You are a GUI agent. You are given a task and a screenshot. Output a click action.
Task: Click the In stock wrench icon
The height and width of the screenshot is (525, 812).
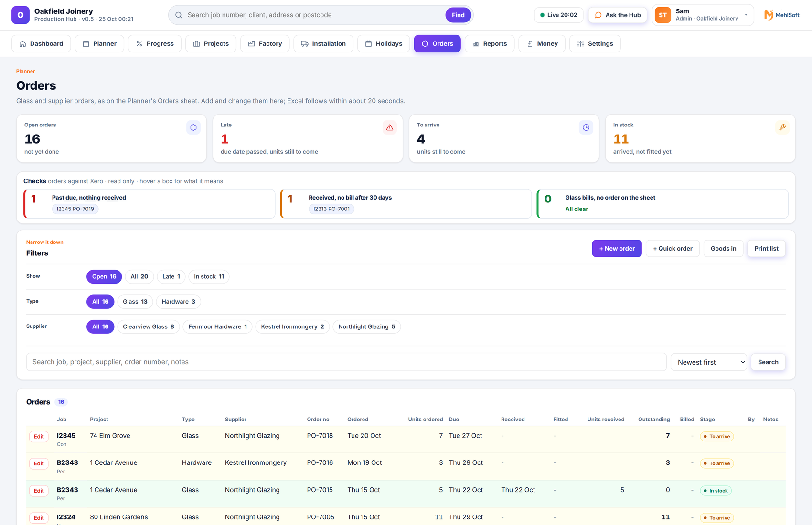point(782,127)
